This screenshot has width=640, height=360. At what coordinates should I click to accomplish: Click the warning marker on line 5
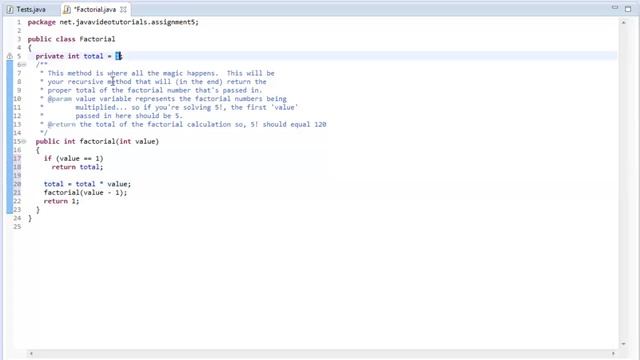10,56
